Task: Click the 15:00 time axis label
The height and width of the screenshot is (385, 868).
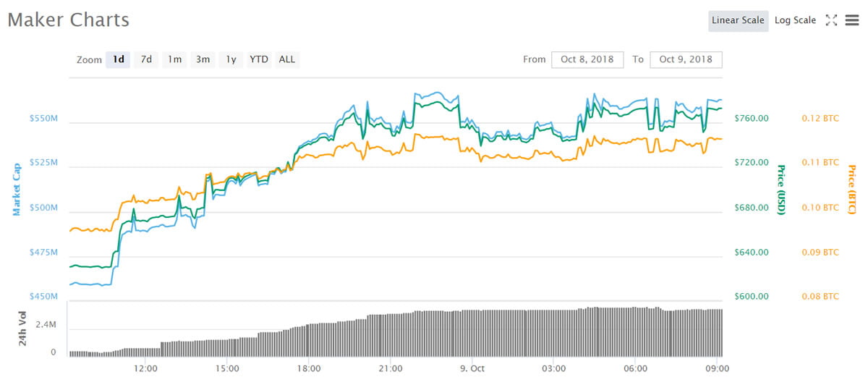Action: (x=227, y=368)
